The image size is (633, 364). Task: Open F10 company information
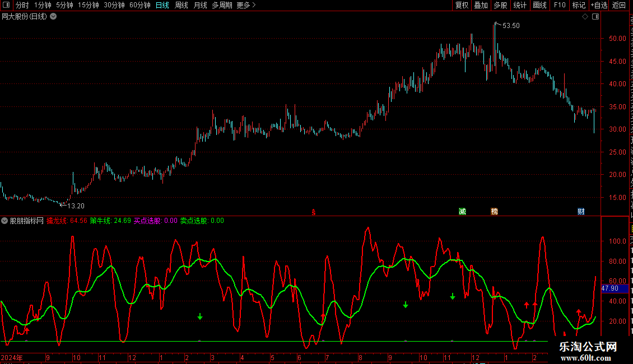560,5
